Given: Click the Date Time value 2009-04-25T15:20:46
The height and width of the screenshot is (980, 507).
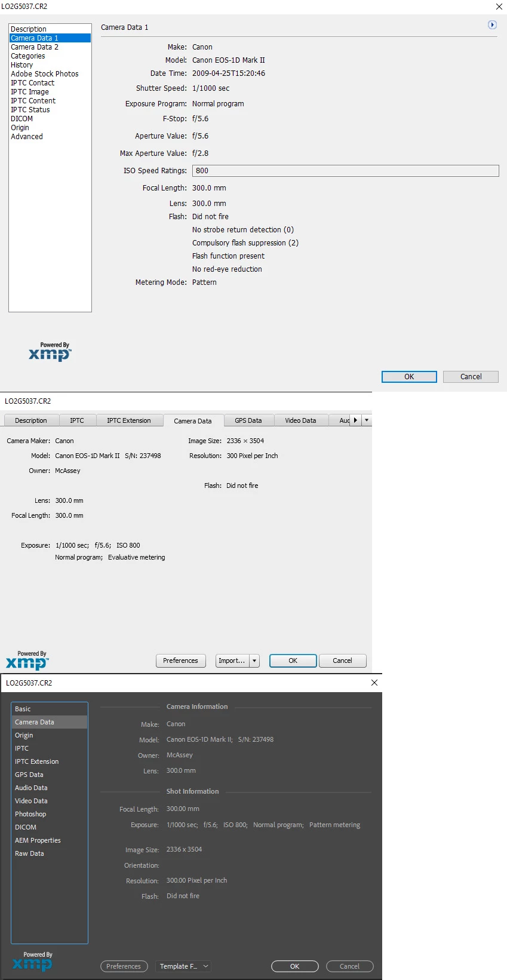Looking at the screenshot, I should [229, 73].
